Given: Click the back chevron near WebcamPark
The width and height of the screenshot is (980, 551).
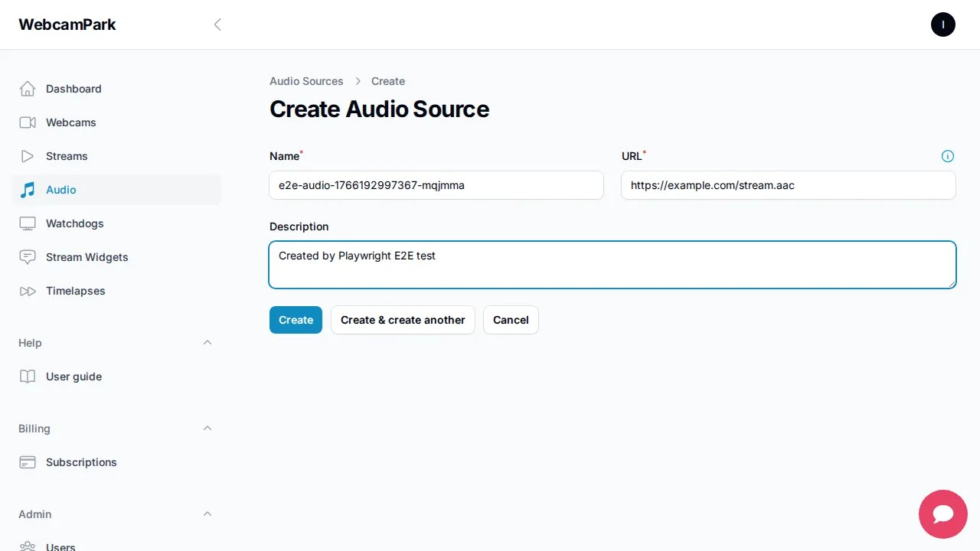Looking at the screenshot, I should pos(217,24).
